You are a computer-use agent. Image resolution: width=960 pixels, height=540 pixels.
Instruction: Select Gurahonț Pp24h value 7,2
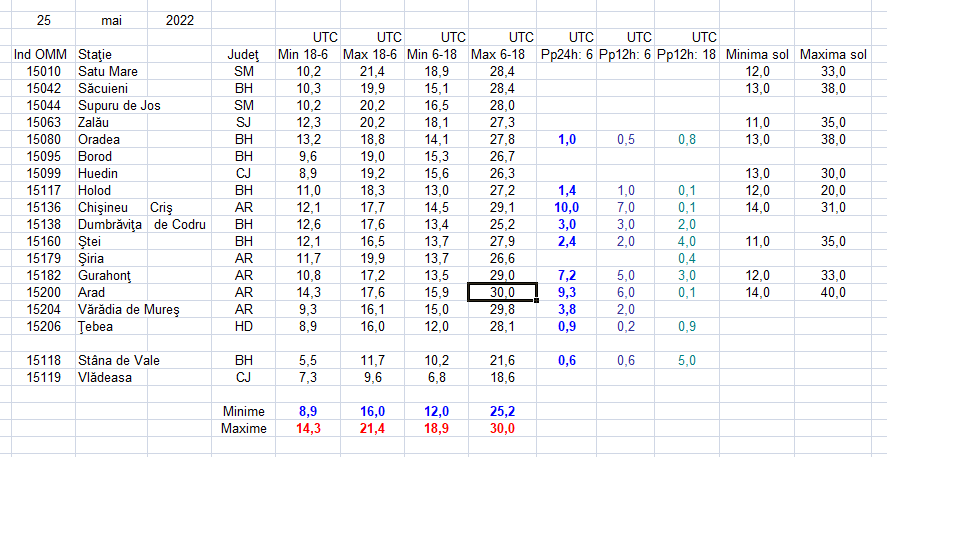pyautogui.click(x=566, y=276)
